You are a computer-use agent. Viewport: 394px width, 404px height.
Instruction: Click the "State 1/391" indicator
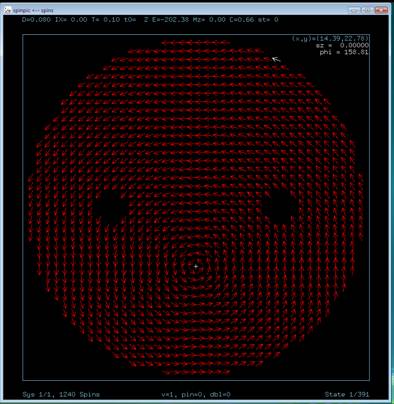pyautogui.click(x=347, y=395)
